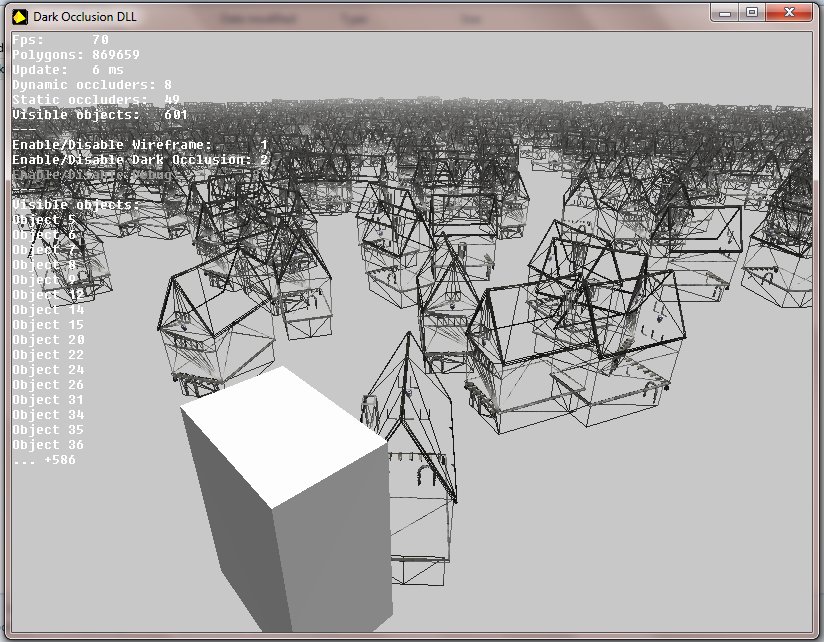This screenshot has height=642, width=824.
Task: Select Object 26 in visible objects list
Action: click(48, 385)
